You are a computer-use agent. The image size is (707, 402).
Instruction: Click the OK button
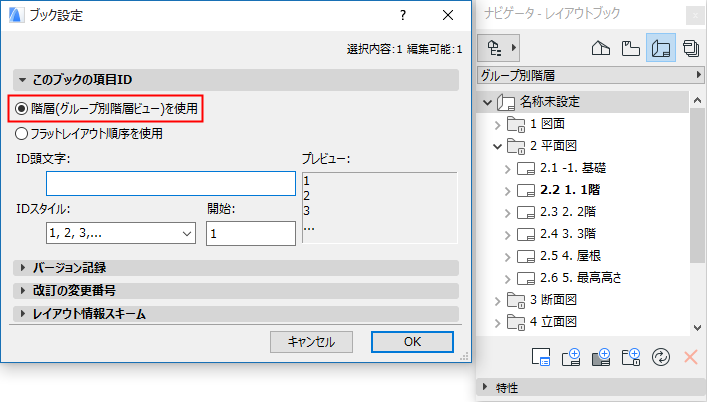412,342
